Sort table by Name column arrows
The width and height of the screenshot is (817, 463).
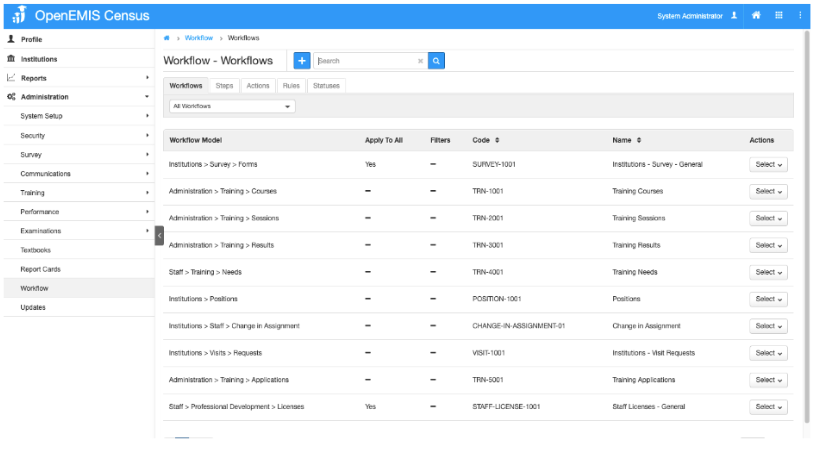tap(639, 140)
